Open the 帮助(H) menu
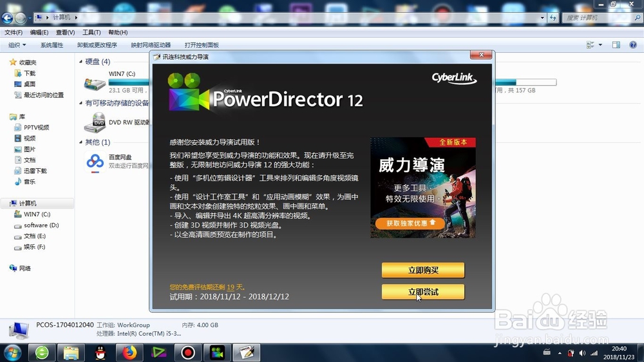 click(118, 32)
